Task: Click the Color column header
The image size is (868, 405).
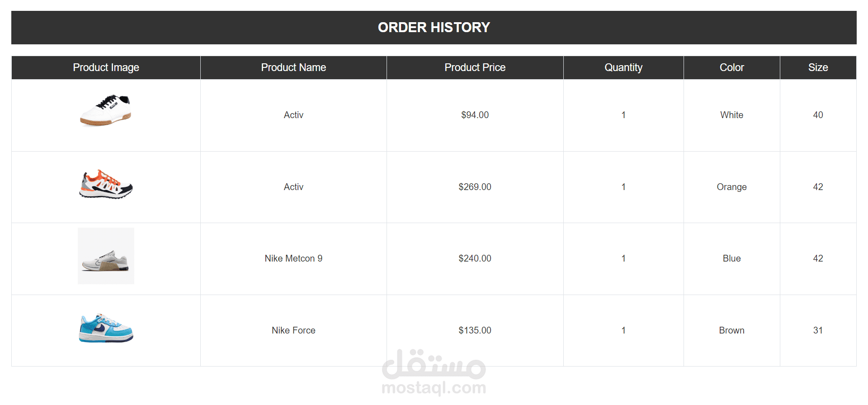Action: pos(731,67)
